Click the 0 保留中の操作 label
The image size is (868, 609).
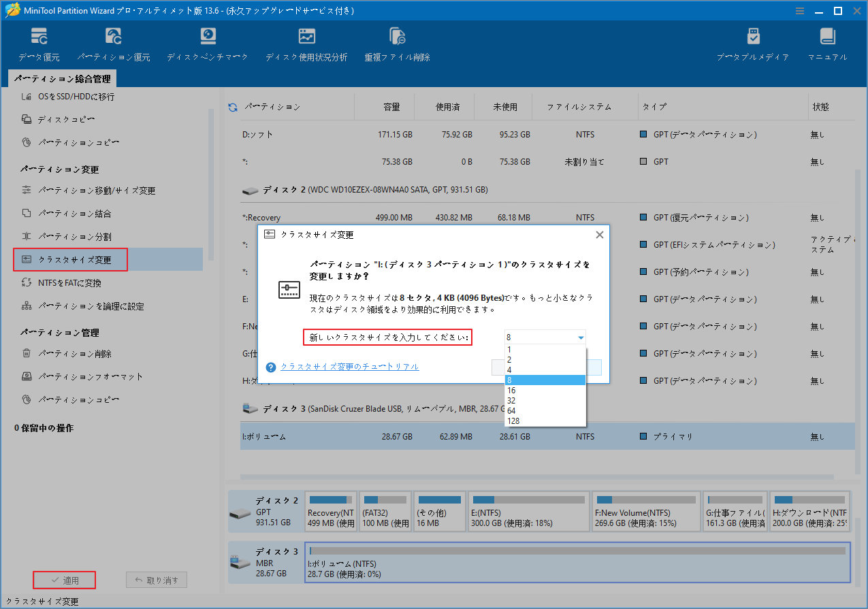[44, 428]
